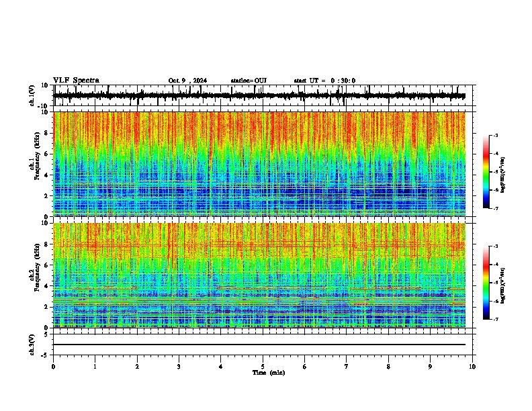The height and width of the screenshot is (411, 532).
Task: Click the "4" kHz tick of ch.2 spectrogram
Action: [x=47, y=286]
